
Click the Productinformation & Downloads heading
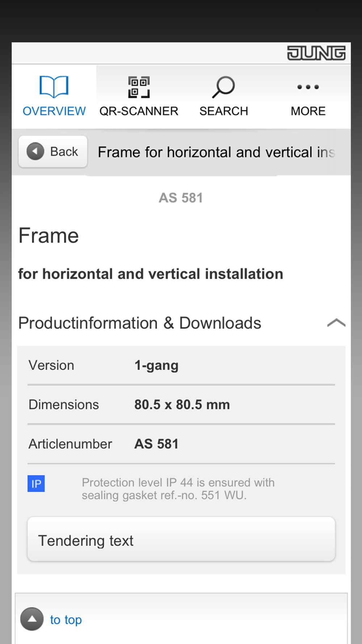pos(140,323)
